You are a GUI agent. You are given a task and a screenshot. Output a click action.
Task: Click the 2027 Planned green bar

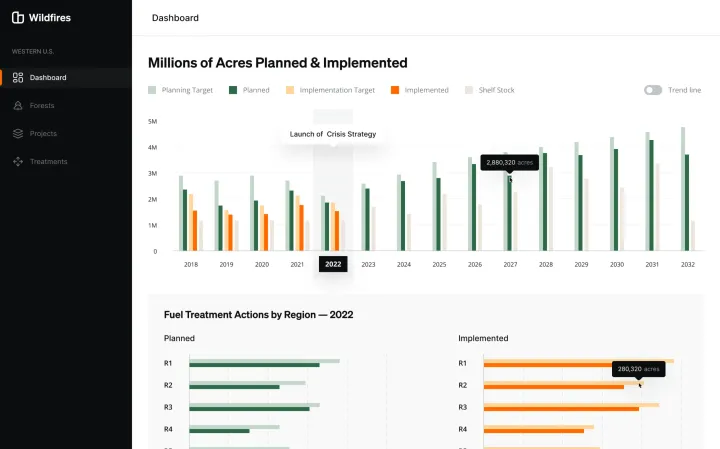coord(509,214)
